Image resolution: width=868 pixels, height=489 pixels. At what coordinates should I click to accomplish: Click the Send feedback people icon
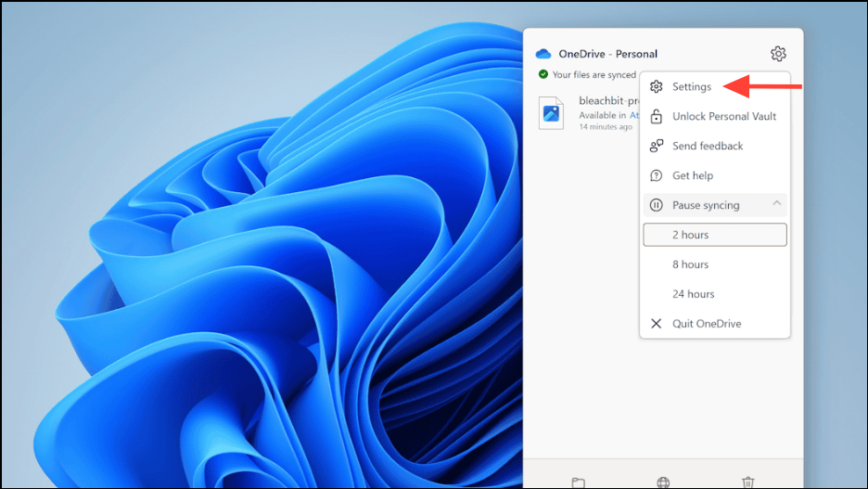point(656,146)
